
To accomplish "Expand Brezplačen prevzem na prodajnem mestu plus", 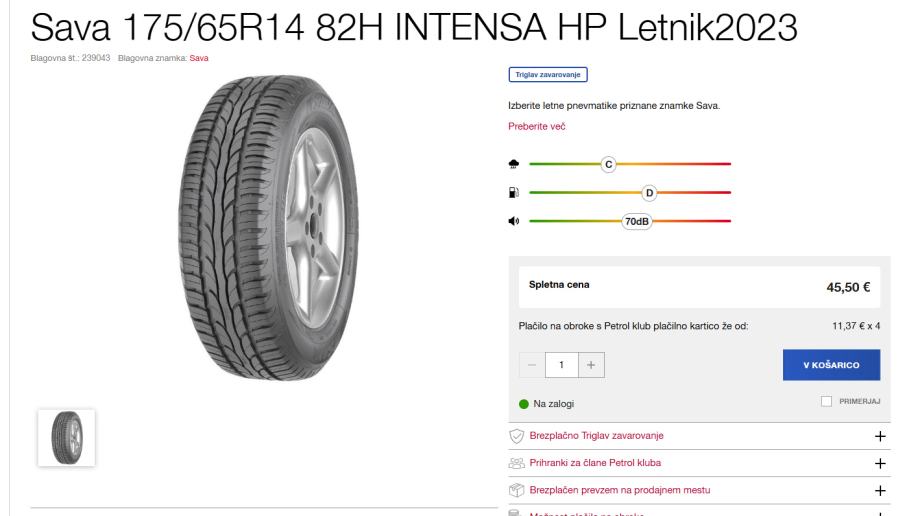I will (x=880, y=490).
